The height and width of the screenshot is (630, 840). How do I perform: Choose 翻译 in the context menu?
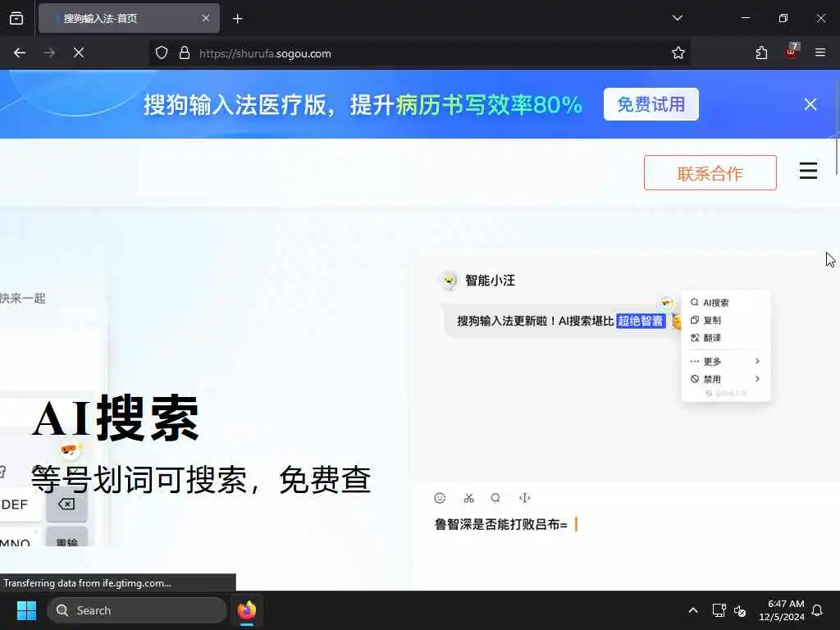[712, 338]
